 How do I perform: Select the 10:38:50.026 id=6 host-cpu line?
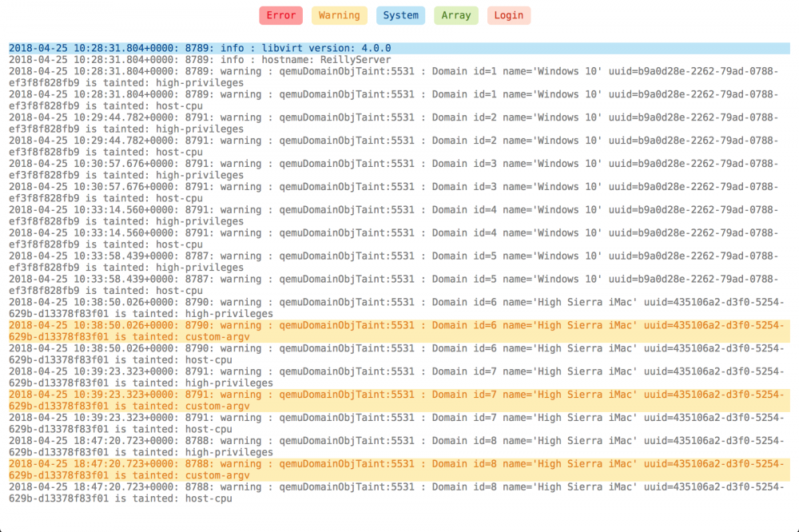pos(399,354)
